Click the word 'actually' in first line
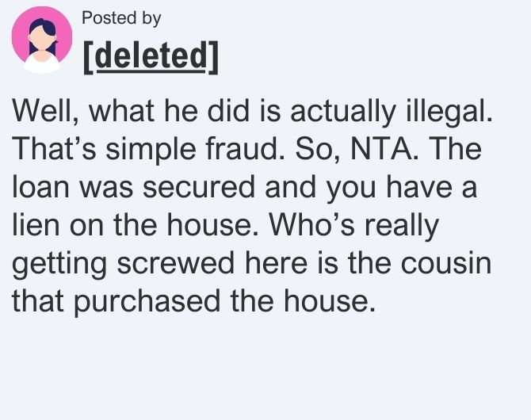The height and width of the screenshot is (420, 531). click(343, 112)
